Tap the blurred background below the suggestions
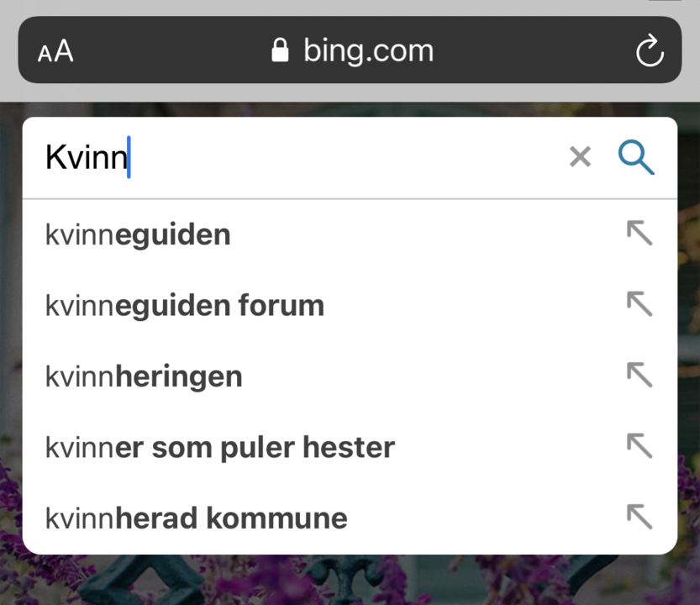Screen dimensions: 700x605 (350, 581)
